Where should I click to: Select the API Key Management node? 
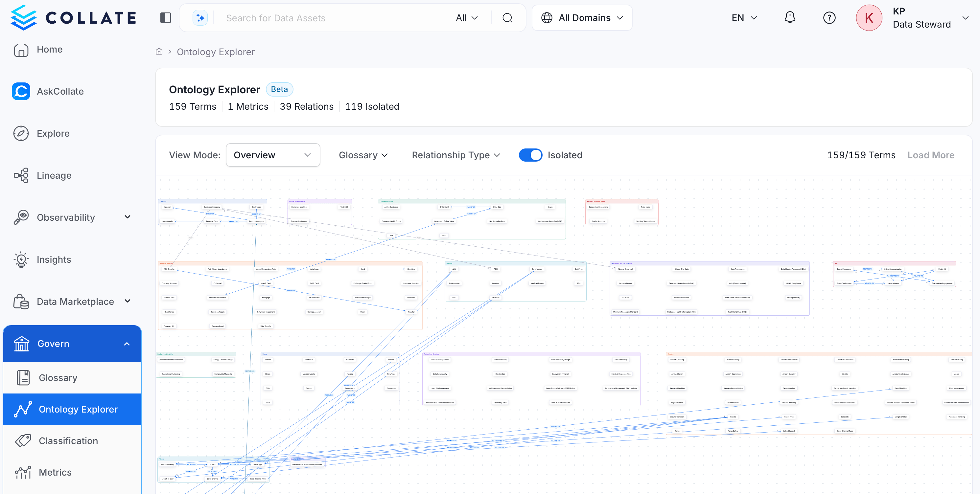coord(440,359)
